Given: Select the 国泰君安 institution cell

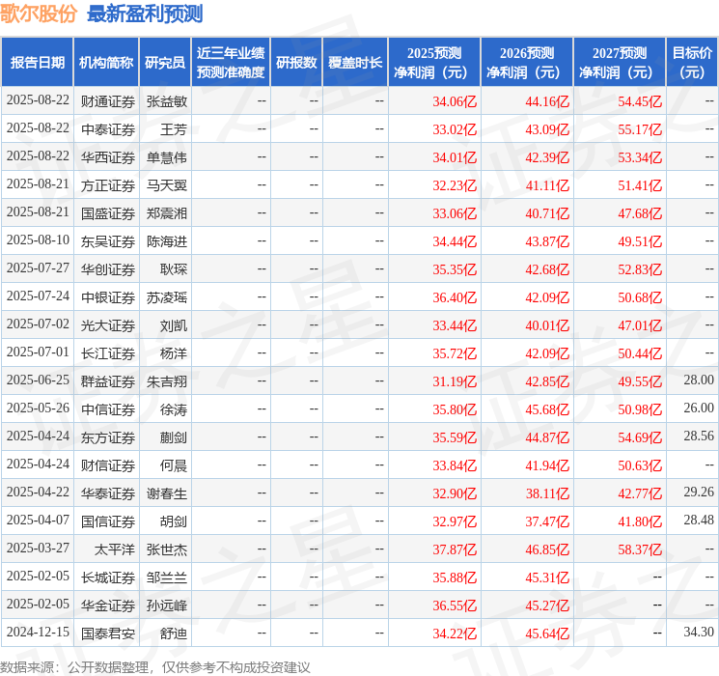Looking at the screenshot, I should pos(108,633).
